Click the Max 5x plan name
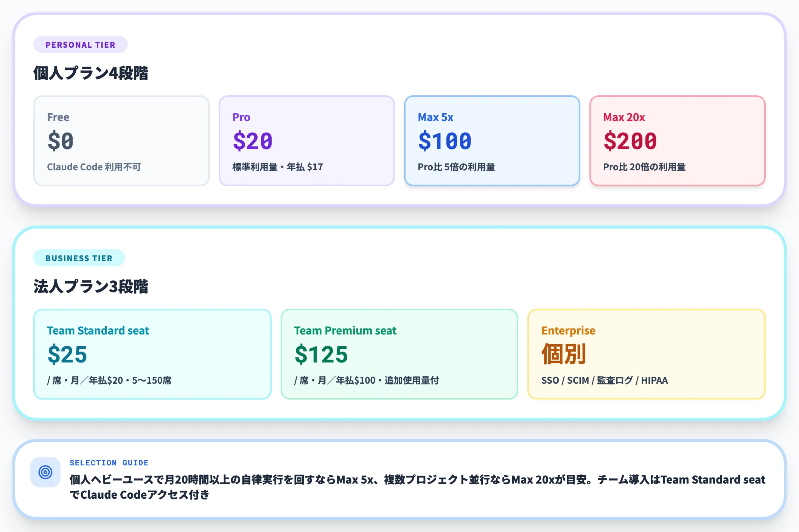The height and width of the screenshot is (532, 799). (435, 117)
